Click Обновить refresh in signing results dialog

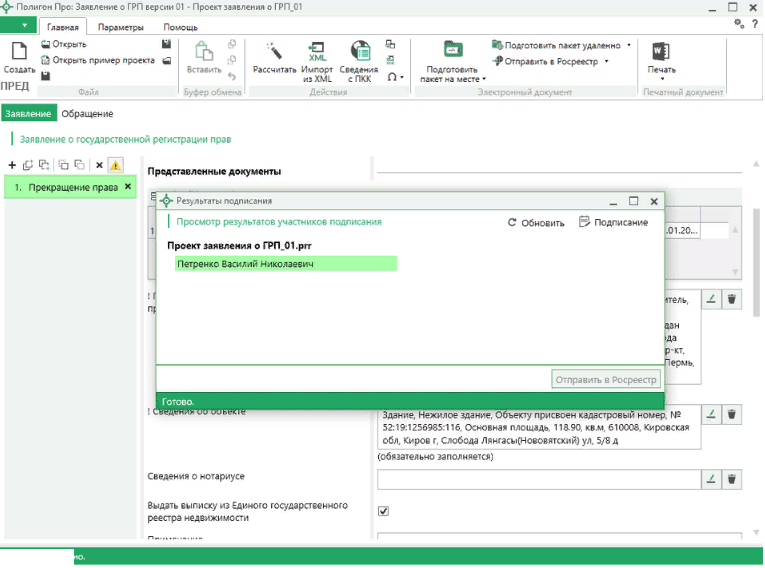tap(536, 223)
